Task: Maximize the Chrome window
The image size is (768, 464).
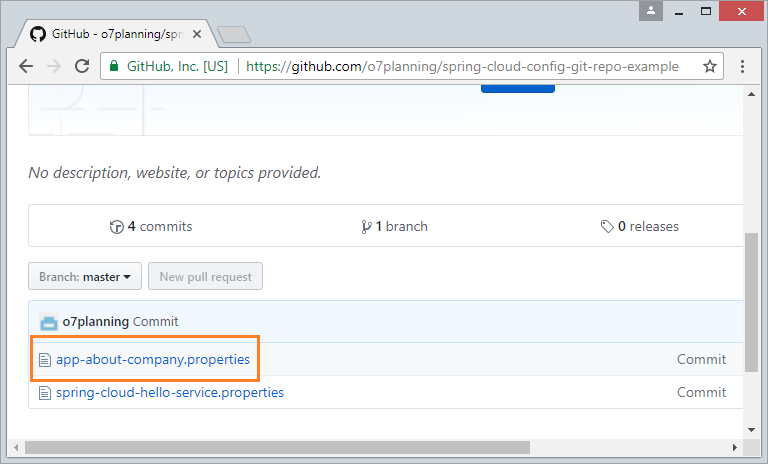Action: (706, 11)
